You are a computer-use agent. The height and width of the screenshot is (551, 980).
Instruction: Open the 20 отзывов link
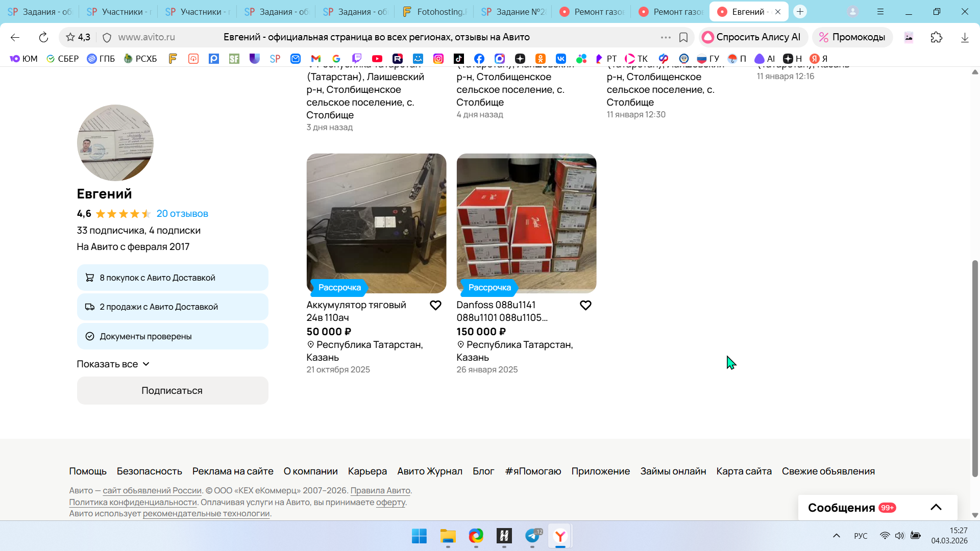click(x=182, y=214)
